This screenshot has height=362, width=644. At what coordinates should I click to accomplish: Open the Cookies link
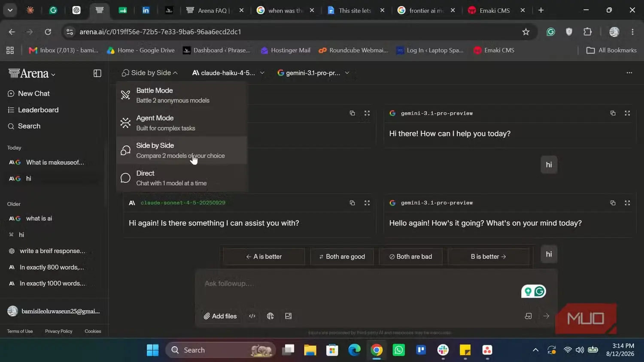(93, 331)
